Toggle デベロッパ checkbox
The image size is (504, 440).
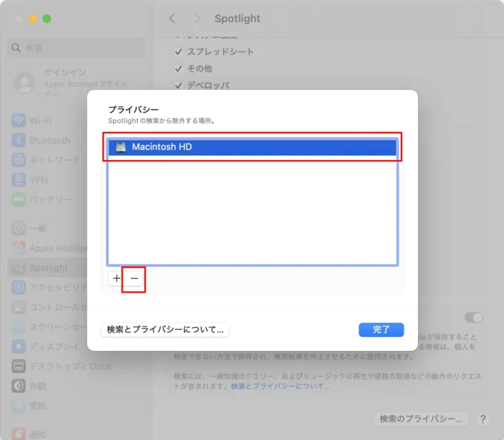(x=178, y=85)
